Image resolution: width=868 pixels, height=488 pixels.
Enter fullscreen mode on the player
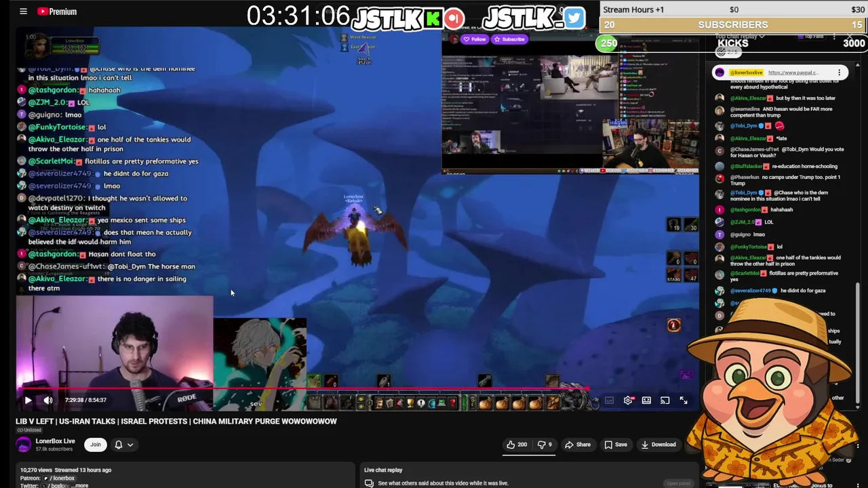684,401
